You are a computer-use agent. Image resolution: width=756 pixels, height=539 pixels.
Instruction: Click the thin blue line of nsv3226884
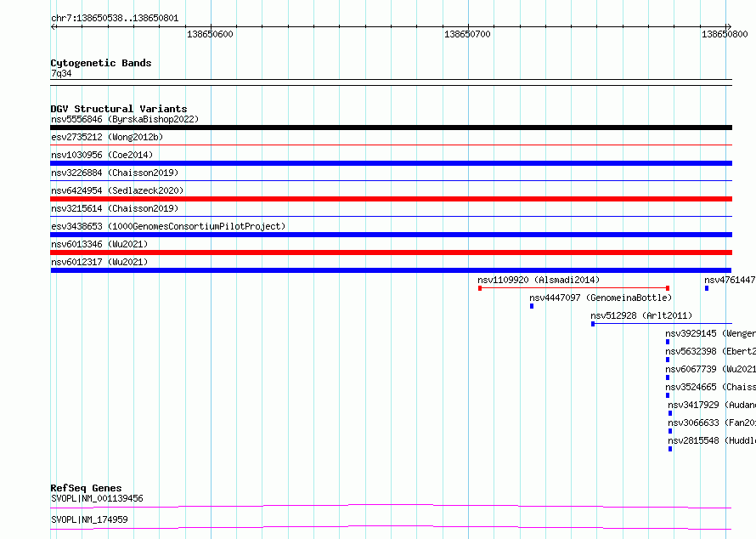tap(391, 180)
